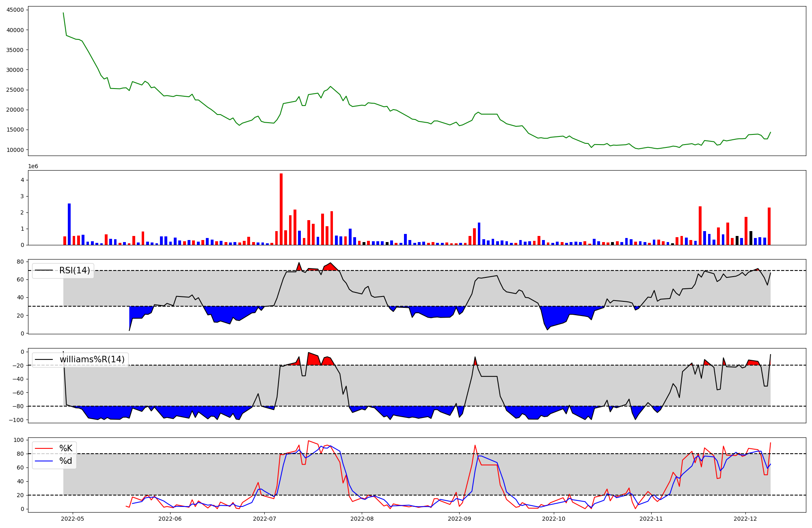Click the 2022-10 x-axis date label
Image resolution: width=812 pixels, height=528 pixels.
click(x=554, y=518)
